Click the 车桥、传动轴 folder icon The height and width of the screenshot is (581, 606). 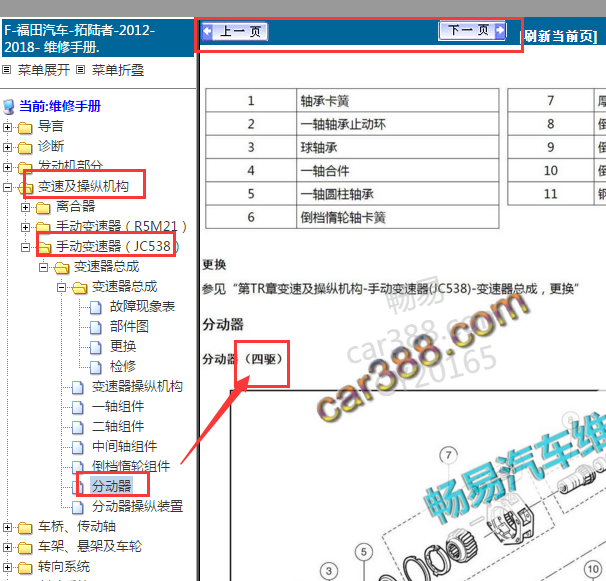(25, 527)
